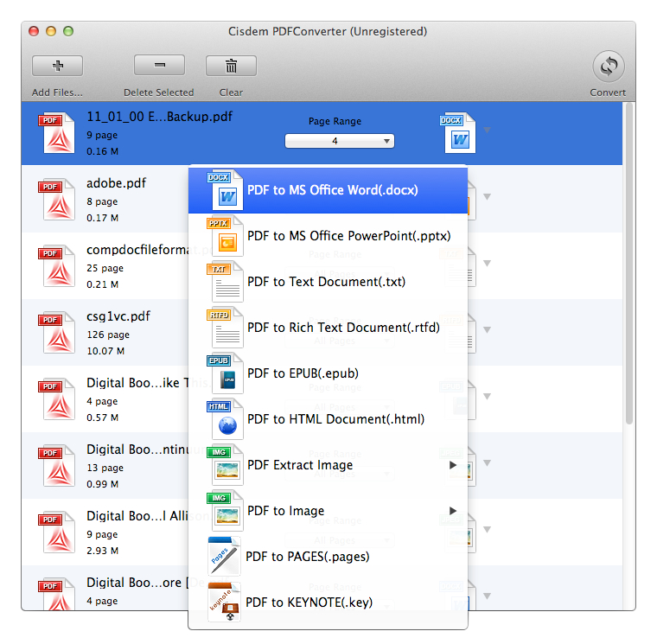Click the PDF icon of 11_01_00 E...Backup.pdf
This screenshot has height=644, width=657.
click(x=57, y=133)
